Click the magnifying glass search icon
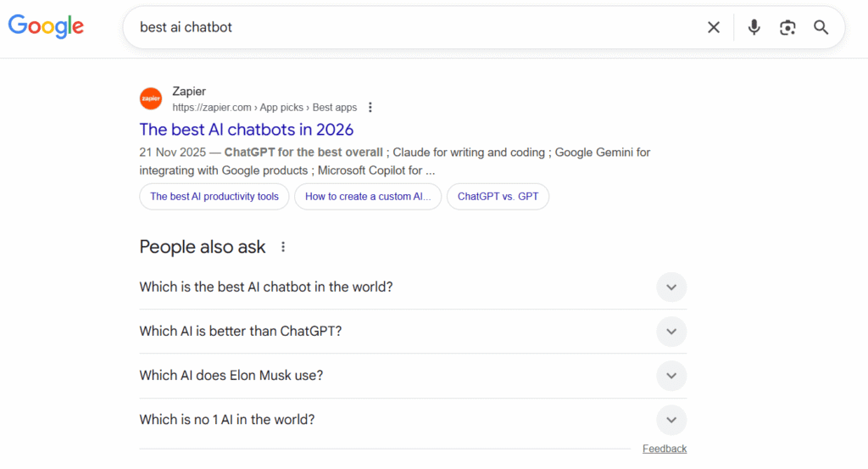The width and height of the screenshot is (868, 469). click(821, 27)
